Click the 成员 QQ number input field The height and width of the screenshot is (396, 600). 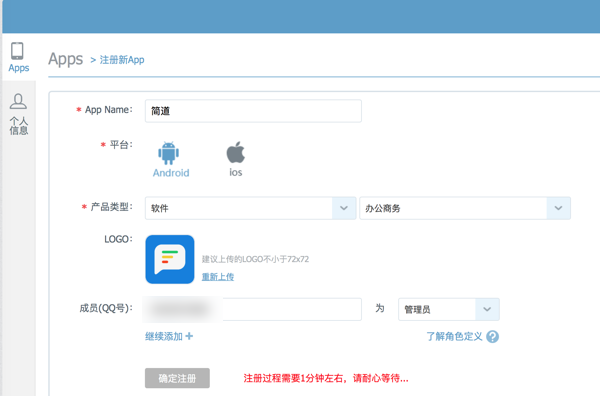click(253, 309)
